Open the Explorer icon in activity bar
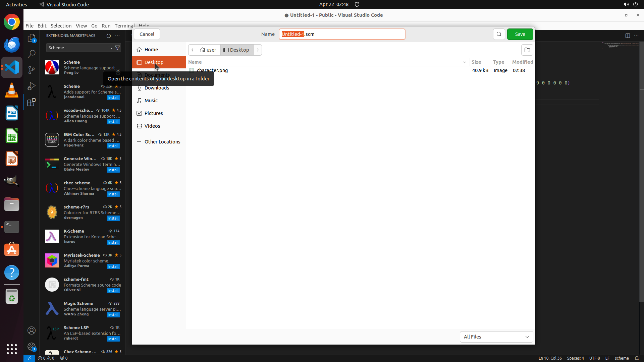Screen dimensions: 644x362 point(32,38)
